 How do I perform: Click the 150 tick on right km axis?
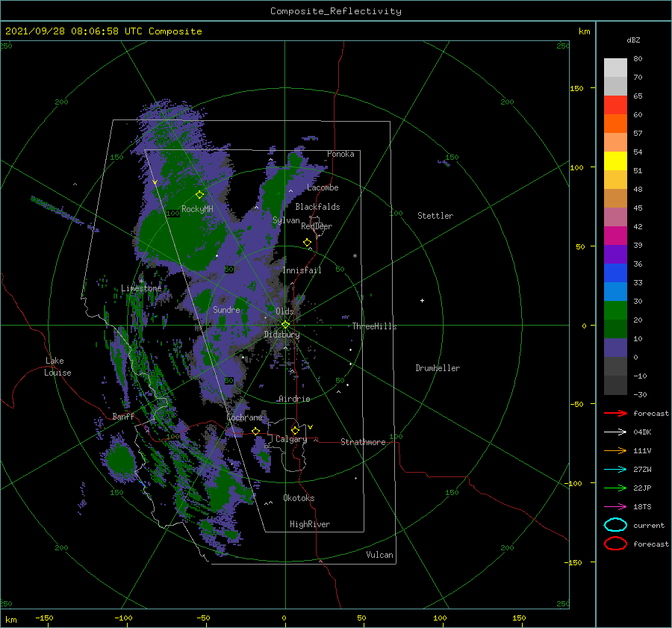coord(576,88)
